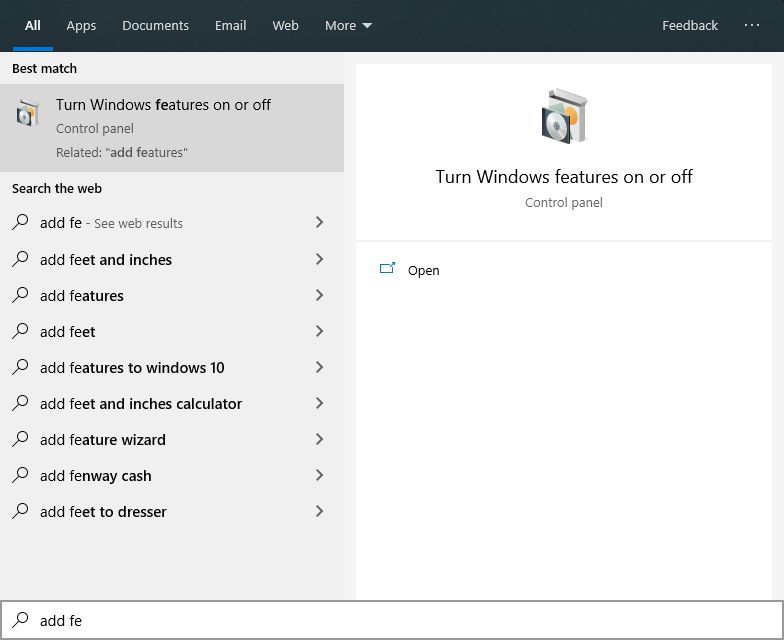Select 'add feet to dresser' suggestion
784x640 pixels.
172,512
